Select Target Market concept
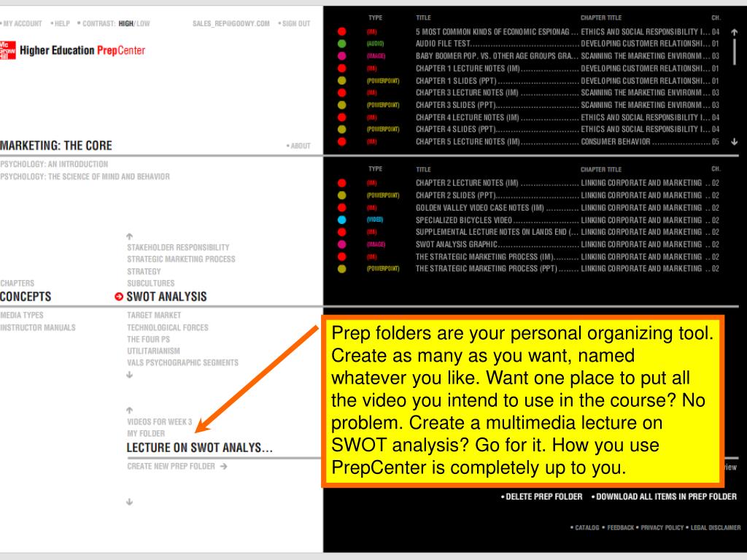This screenshot has height=560, width=747. click(154, 315)
